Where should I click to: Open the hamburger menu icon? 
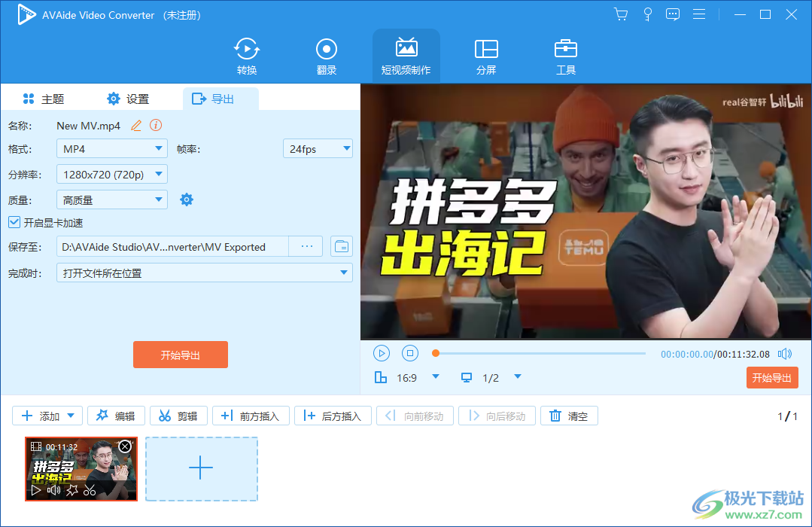pyautogui.click(x=699, y=14)
